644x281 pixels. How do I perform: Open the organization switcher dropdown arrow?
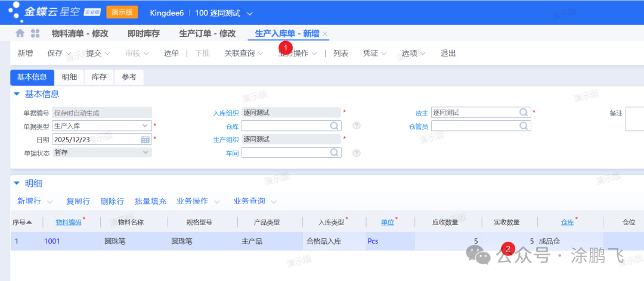pos(249,13)
